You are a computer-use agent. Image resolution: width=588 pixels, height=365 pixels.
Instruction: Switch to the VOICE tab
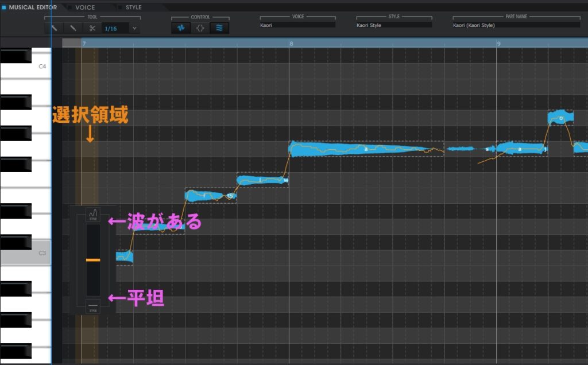pos(84,7)
